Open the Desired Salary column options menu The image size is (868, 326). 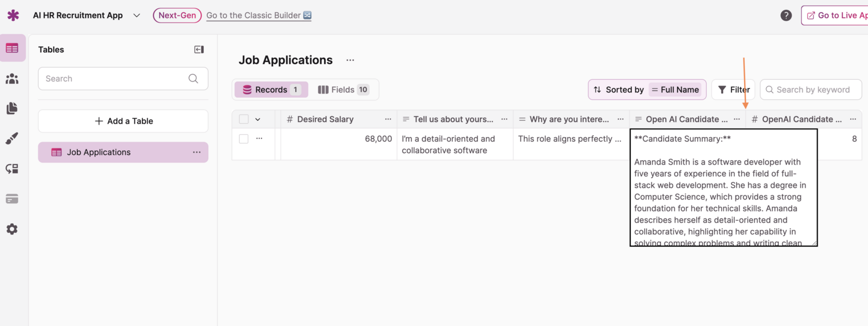[388, 119]
